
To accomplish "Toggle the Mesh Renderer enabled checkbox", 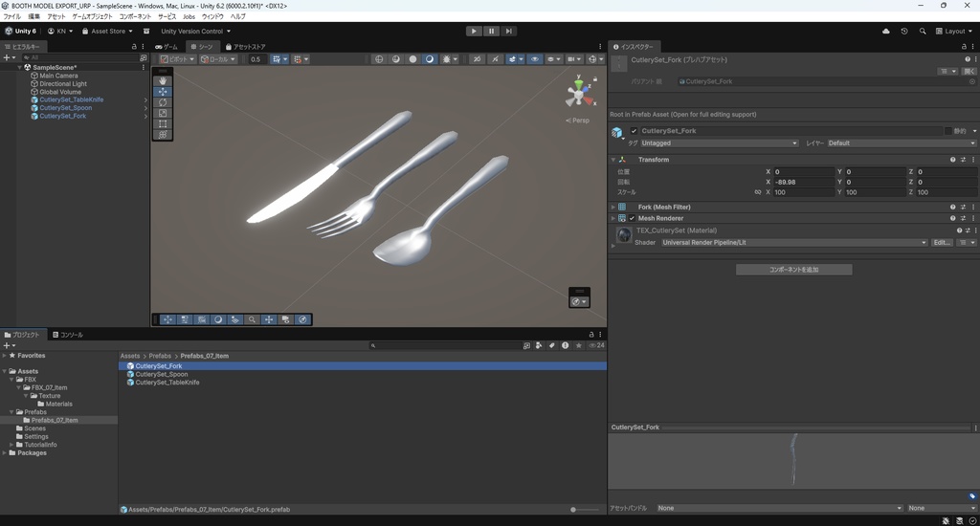I will [x=632, y=219].
